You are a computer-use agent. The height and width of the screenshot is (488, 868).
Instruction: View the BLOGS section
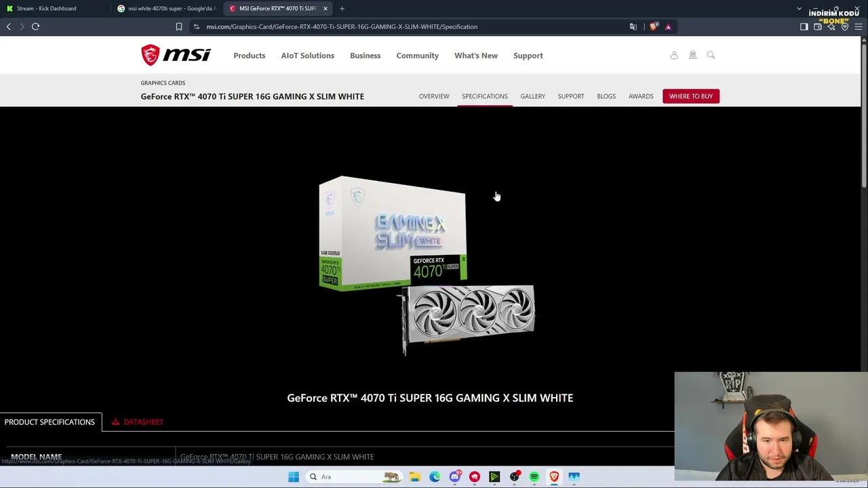(x=606, y=96)
